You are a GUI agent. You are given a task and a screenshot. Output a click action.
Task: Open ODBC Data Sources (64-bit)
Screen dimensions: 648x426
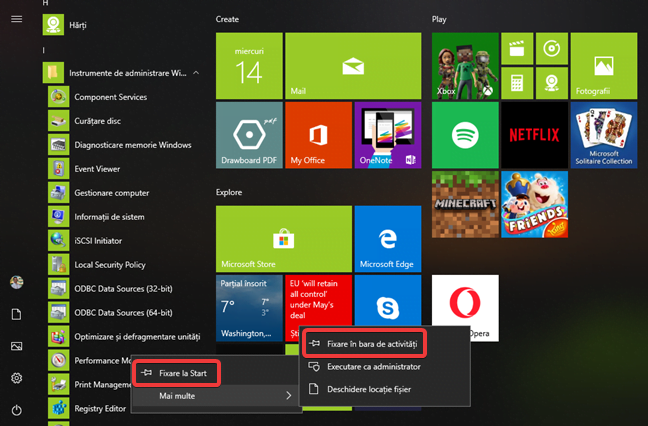click(x=110, y=313)
